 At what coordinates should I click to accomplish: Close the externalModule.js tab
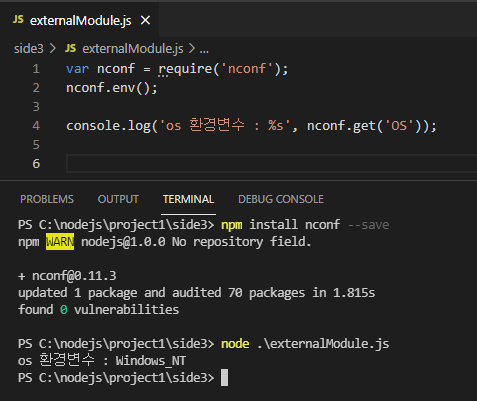(145, 20)
